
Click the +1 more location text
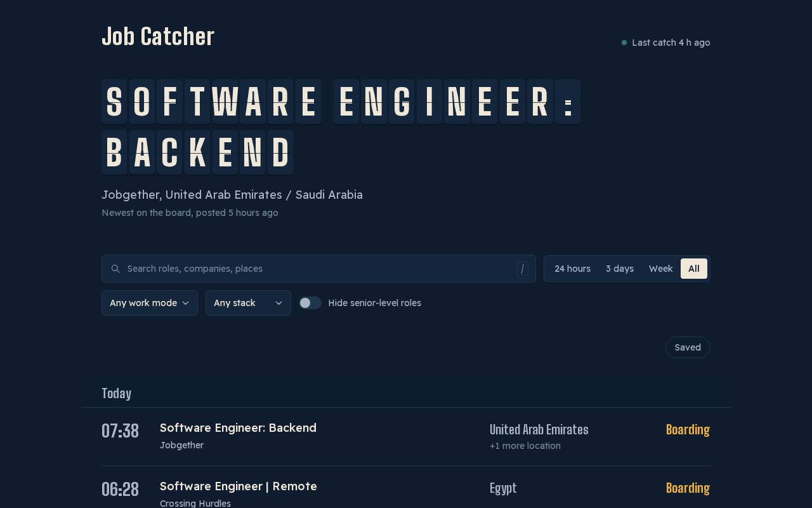(x=525, y=446)
